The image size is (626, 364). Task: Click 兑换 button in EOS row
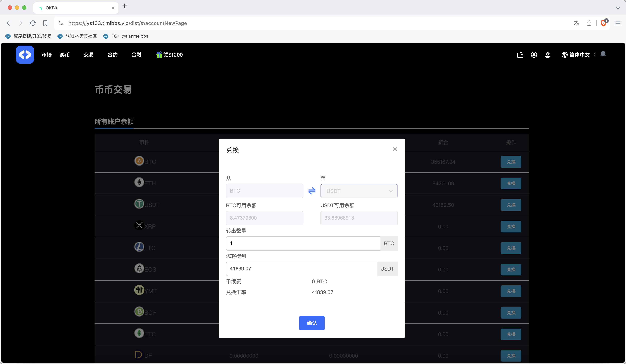[x=511, y=269]
